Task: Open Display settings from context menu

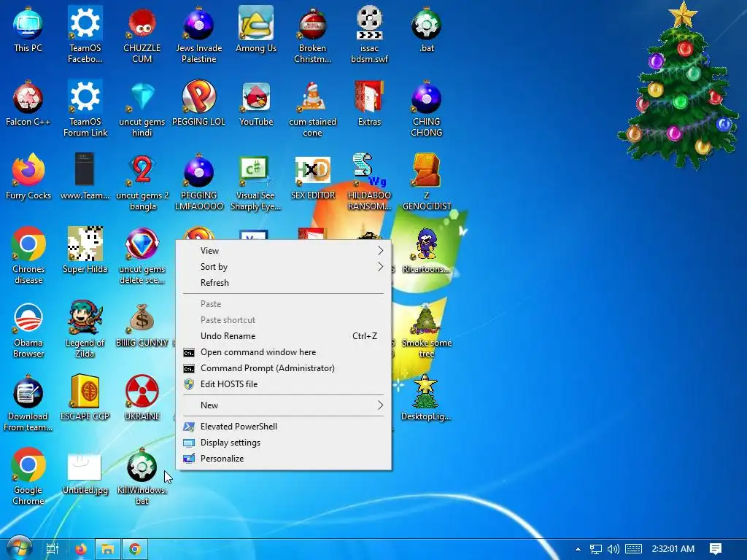Action: tap(284, 443)
